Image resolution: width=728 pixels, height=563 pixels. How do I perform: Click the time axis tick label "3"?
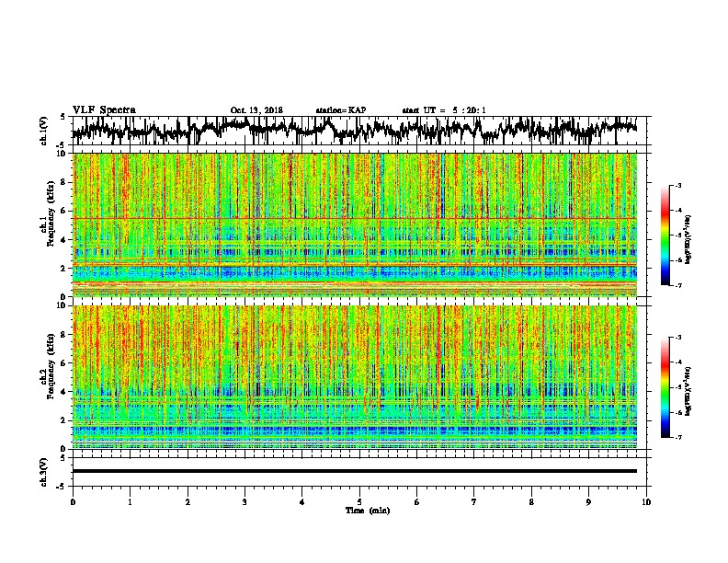[245, 502]
